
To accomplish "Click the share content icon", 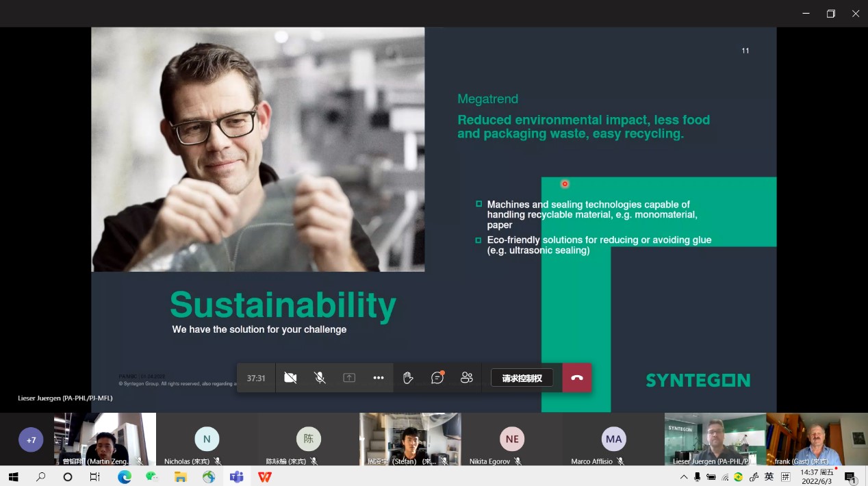I will tap(349, 378).
